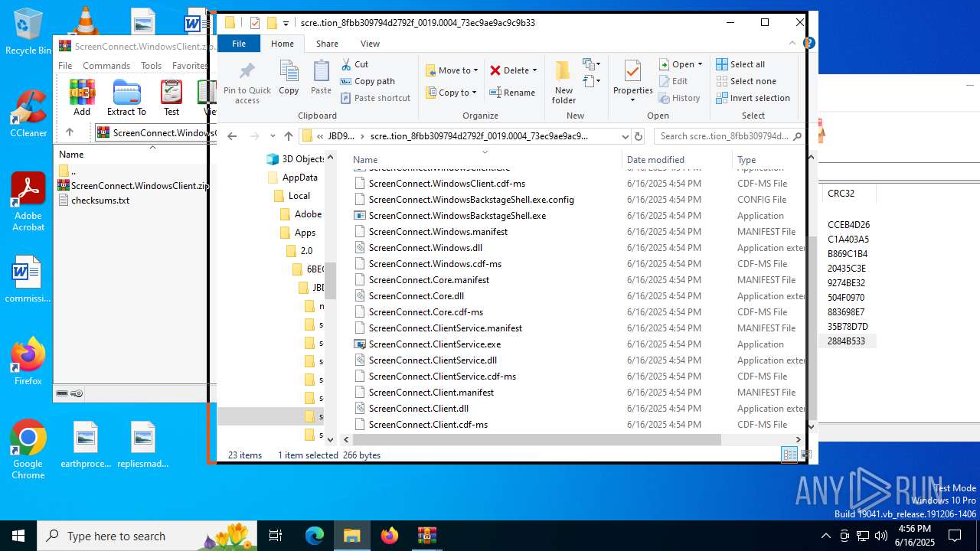Open Microsoft Edge from taskbar
The width and height of the screenshot is (980, 551).
tap(315, 536)
